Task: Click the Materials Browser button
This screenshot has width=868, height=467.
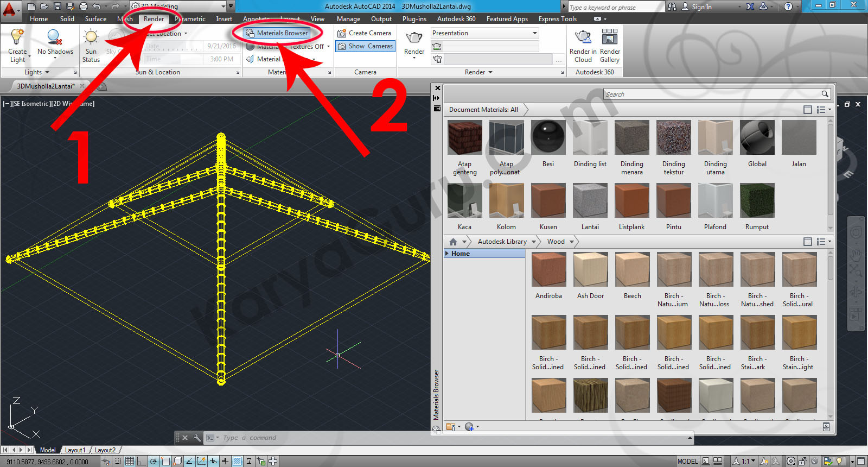Action: [277, 33]
